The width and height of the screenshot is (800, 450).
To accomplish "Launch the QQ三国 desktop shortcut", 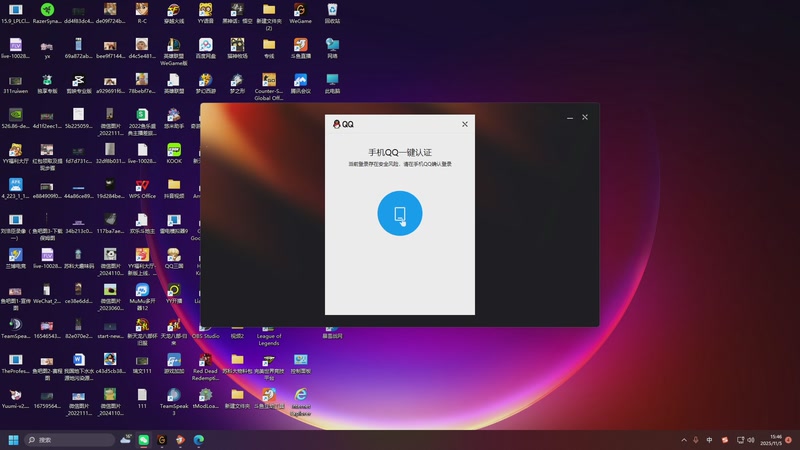I will coord(174,258).
